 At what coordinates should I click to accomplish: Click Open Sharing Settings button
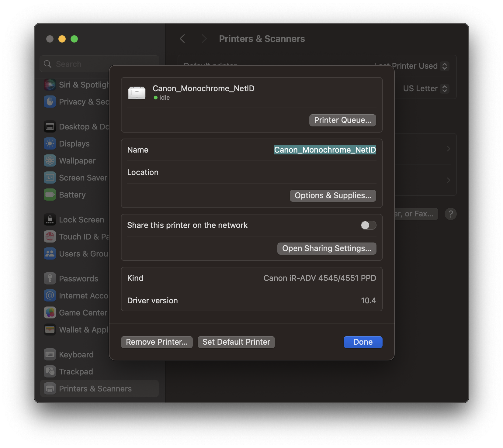pyautogui.click(x=327, y=248)
